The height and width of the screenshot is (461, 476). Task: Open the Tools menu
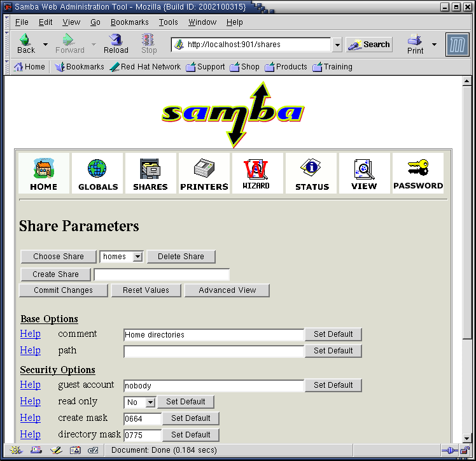pos(169,22)
